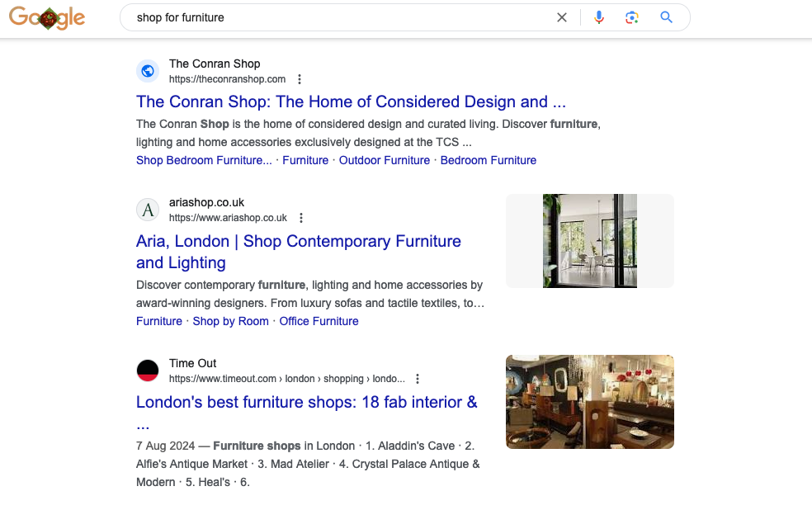This screenshot has width=812, height=510.
Task: Follow the Office Furniture sitelink
Action: (x=319, y=321)
